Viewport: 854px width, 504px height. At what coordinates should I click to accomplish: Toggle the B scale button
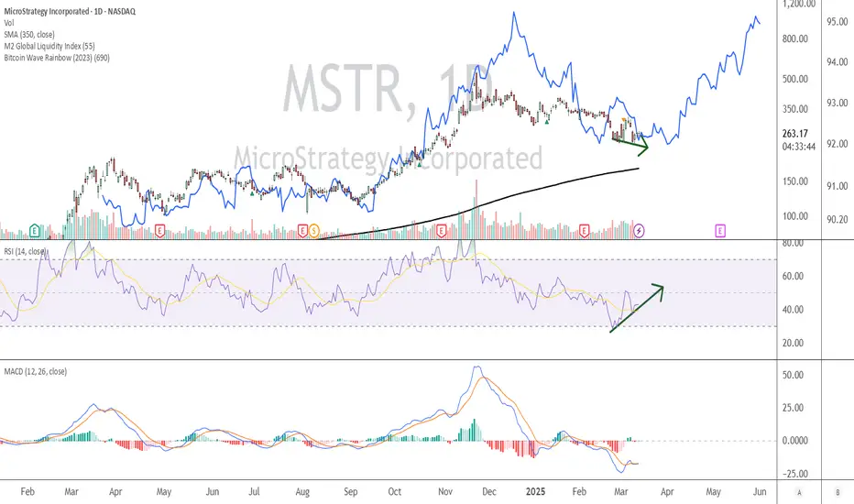[x=838, y=493]
